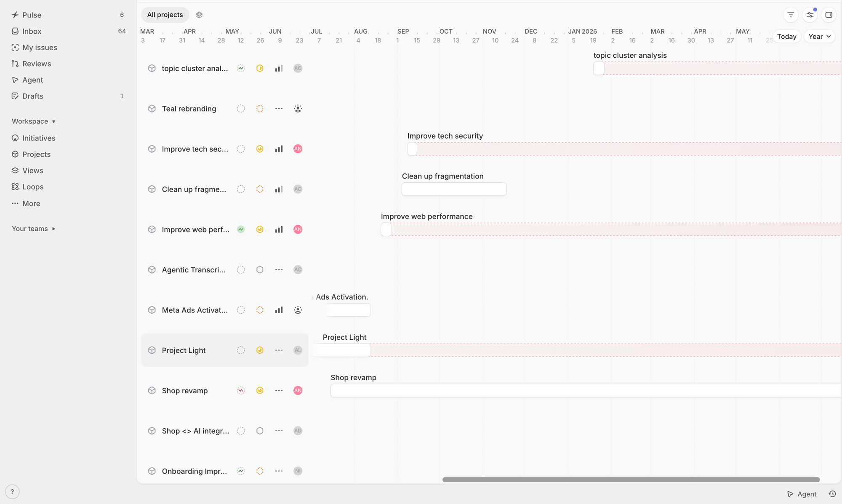Select the All projects tab
842x504 pixels.
pyautogui.click(x=165, y=15)
